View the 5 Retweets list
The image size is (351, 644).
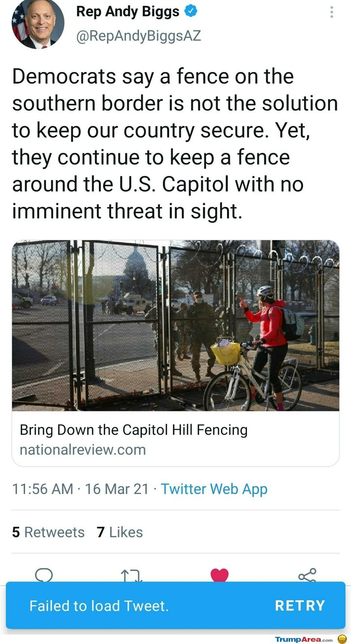tap(48, 532)
